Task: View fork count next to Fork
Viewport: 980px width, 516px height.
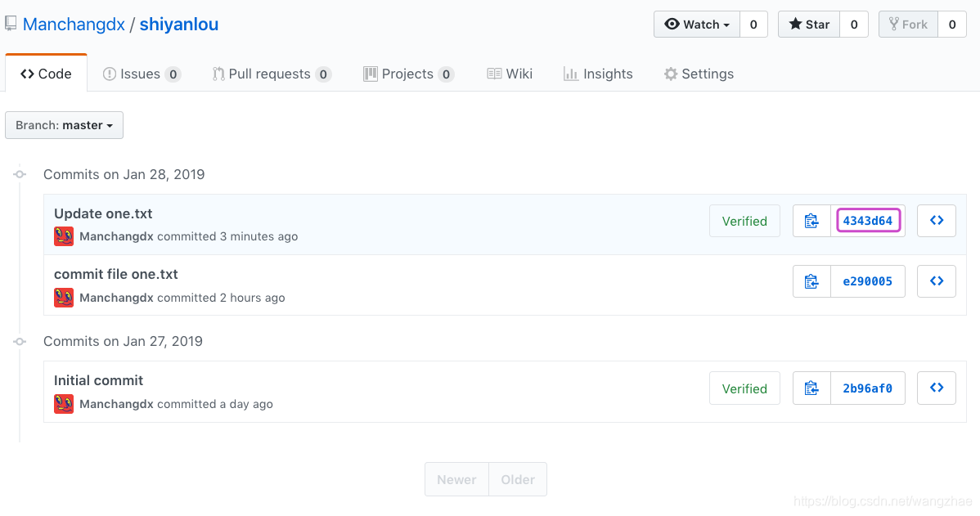Action: coord(952,25)
